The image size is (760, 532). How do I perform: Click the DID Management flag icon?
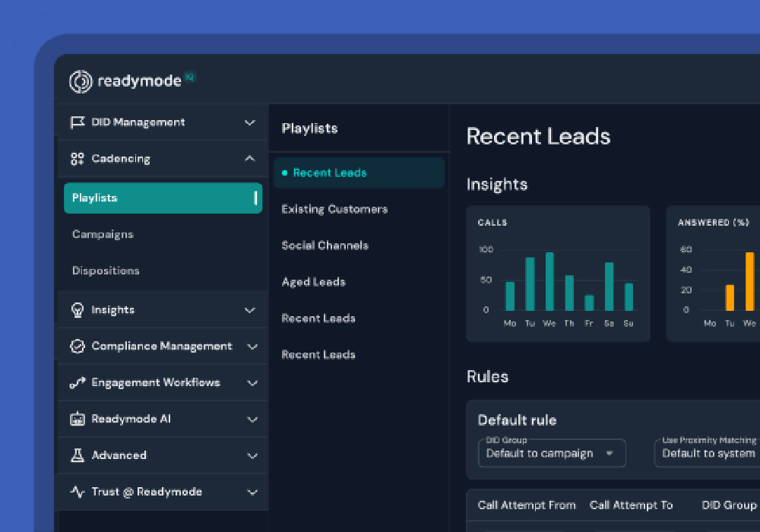(x=77, y=122)
